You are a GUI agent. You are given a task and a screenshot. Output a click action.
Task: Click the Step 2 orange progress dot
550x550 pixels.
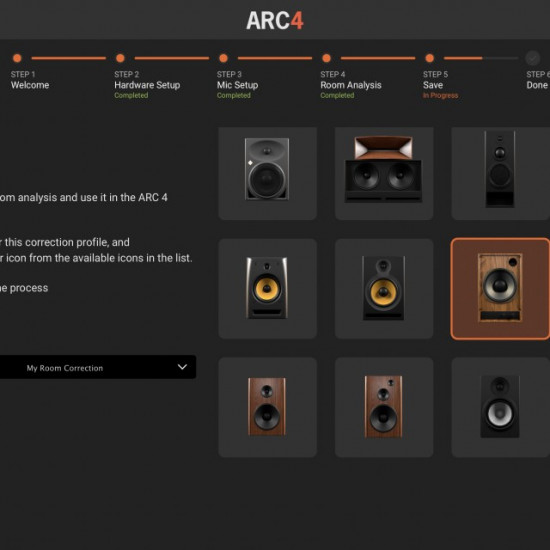(120, 58)
